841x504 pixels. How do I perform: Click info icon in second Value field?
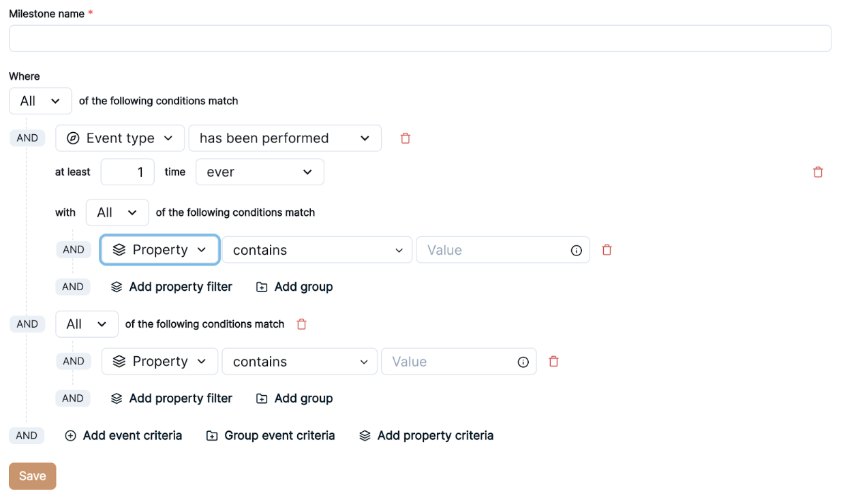523,362
